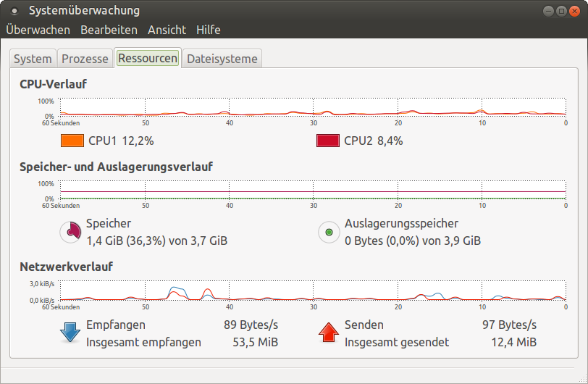Open the Ansicht menu
Viewport: 588px width, 384px height.
[x=167, y=30]
